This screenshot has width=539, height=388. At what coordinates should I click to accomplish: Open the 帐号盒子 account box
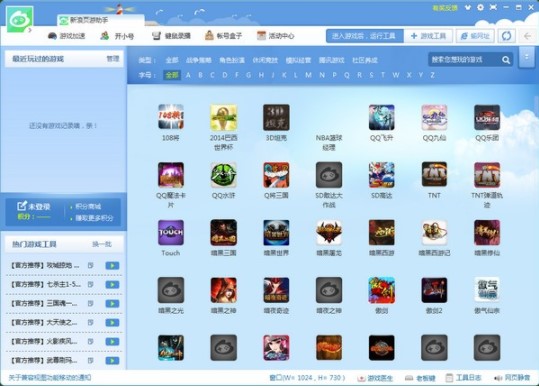pyautogui.click(x=223, y=36)
